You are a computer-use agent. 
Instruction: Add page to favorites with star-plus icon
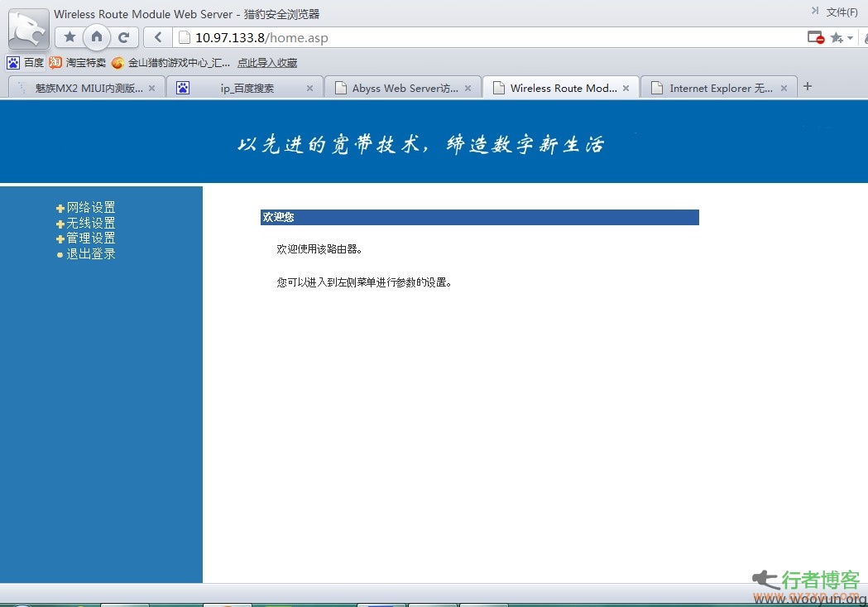pos(837,37)
